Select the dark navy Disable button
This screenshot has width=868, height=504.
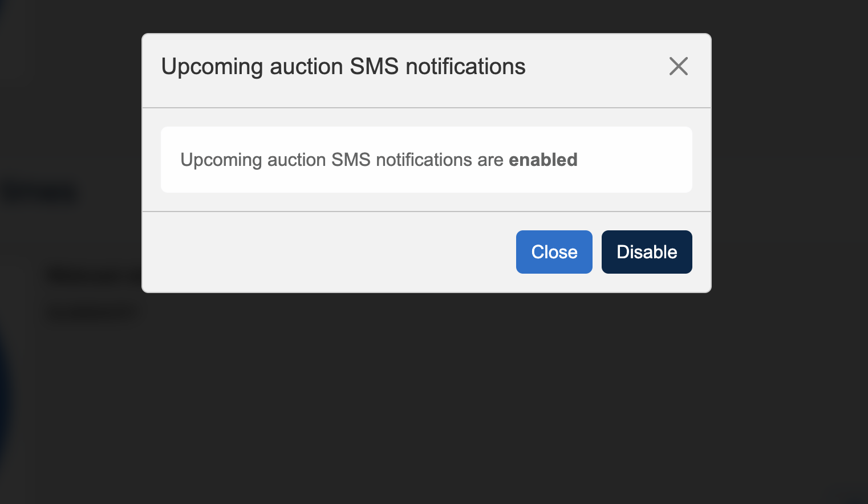(646, 252)
